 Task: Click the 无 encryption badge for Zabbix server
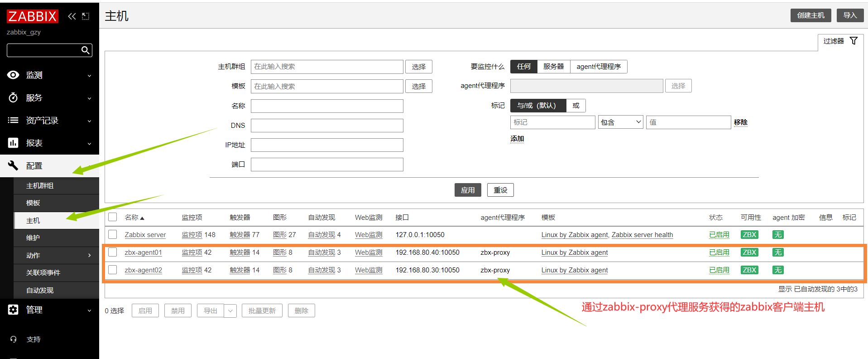pyautogui.click(x=778, y=235)
